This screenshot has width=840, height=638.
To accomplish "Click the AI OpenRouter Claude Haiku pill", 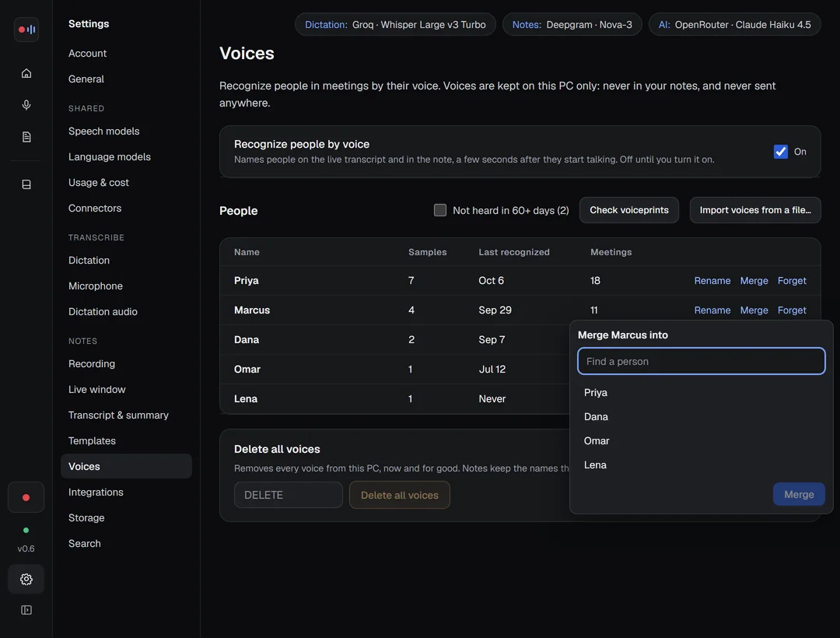I will coord(734,25).
